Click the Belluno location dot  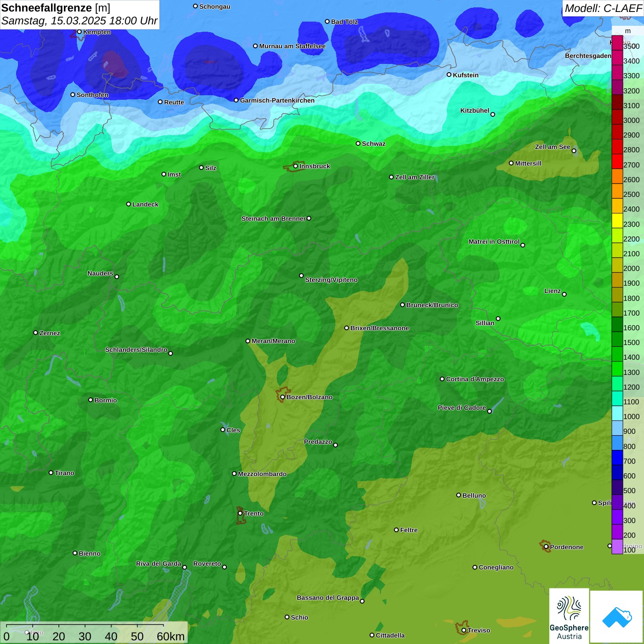tap(459, 495)
